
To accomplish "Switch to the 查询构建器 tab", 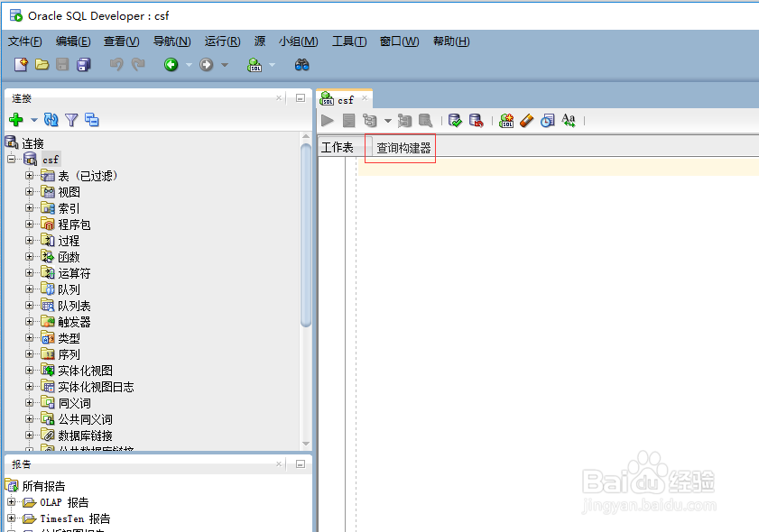I will click(x=403, y=148).
